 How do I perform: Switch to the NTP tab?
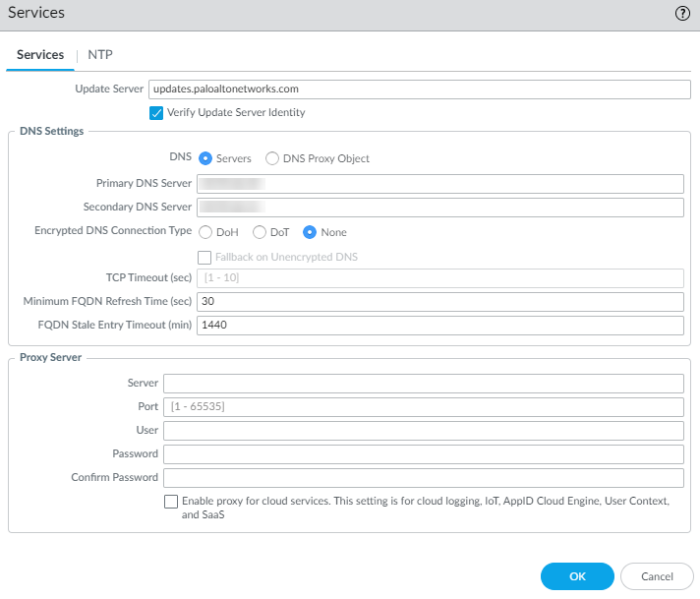99,55
